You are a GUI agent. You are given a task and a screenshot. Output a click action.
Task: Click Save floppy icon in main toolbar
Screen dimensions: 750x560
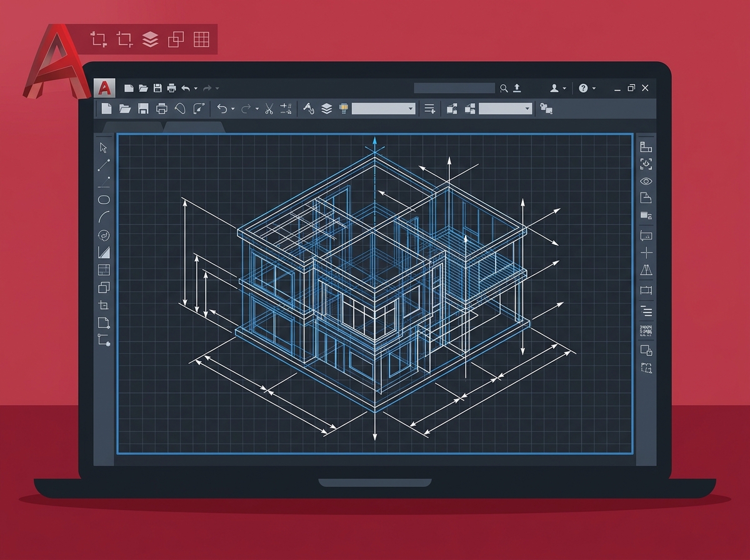point(143,109)
